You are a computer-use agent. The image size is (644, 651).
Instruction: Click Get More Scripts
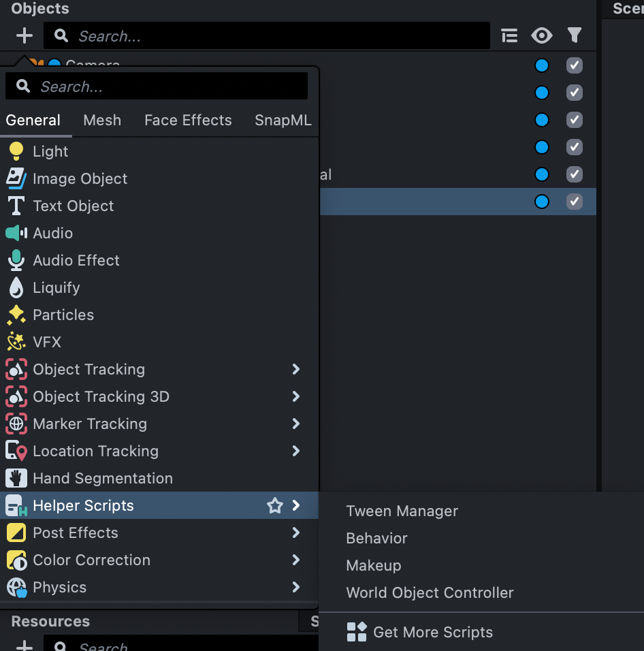434,632
